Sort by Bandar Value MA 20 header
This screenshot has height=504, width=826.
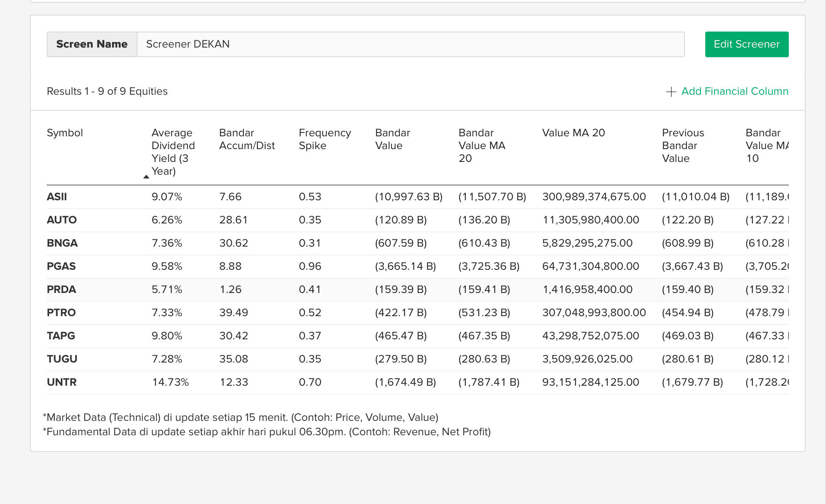482,145
